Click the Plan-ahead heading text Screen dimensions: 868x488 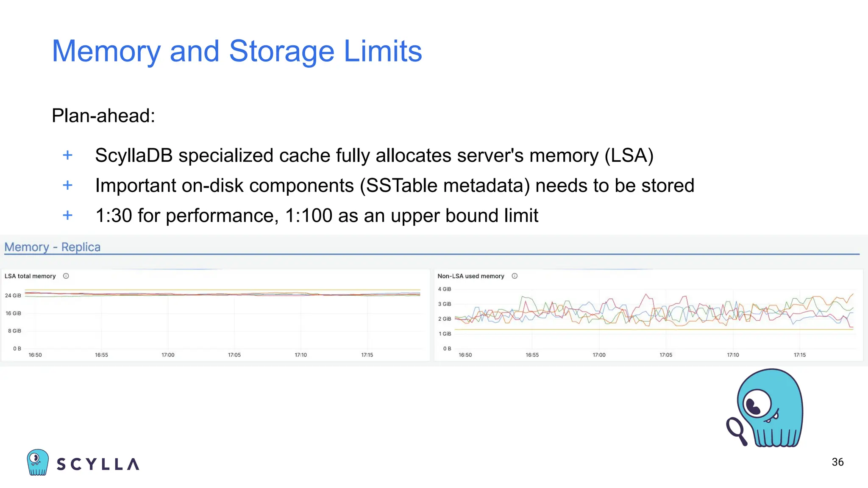point(103,116)
